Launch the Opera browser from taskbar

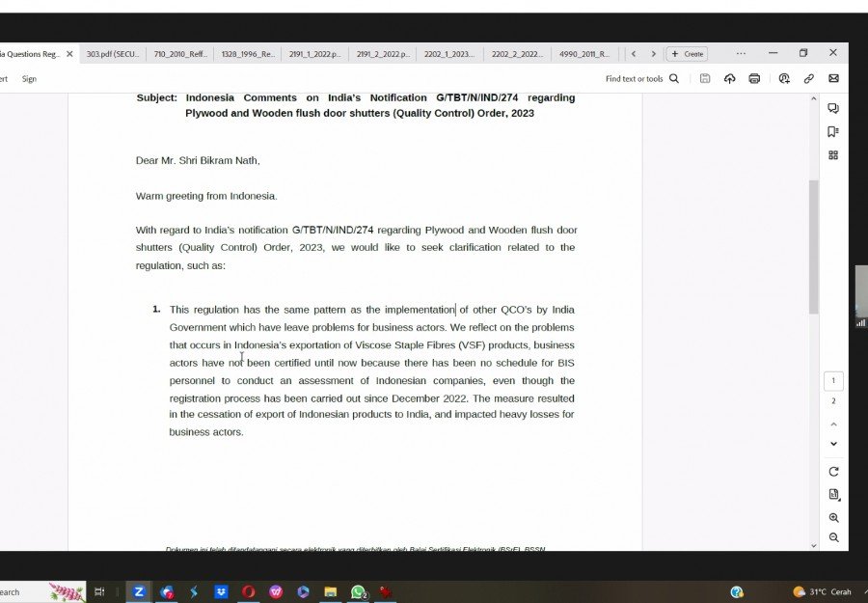249,592
